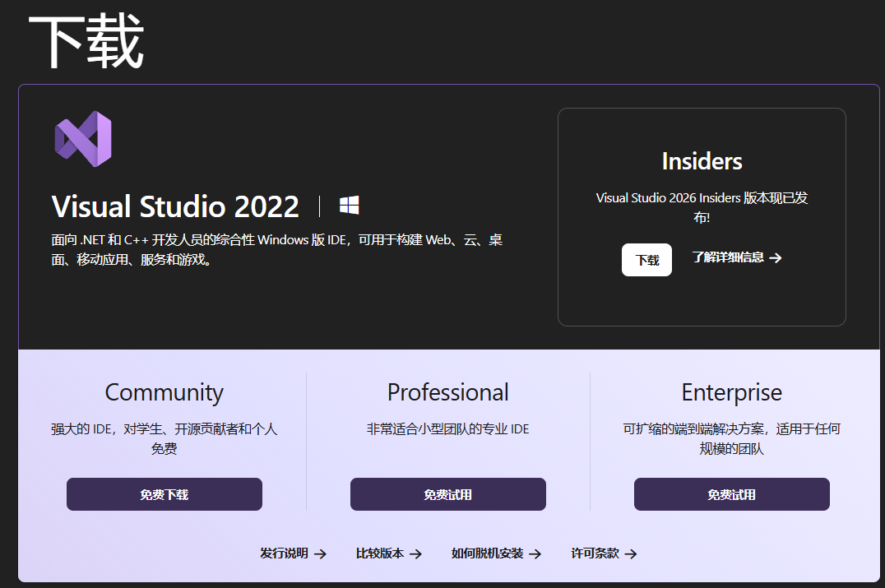Screen dimensions: 885x588
Task: Open the 如何脱机安装 link
Action: [x=496, y=553]
